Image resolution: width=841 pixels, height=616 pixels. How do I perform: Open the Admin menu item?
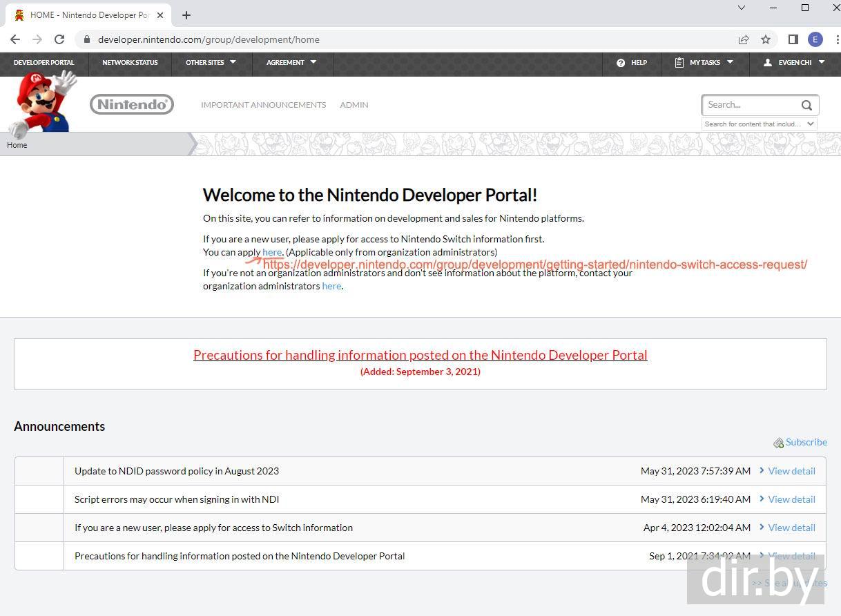pos(354,105)
